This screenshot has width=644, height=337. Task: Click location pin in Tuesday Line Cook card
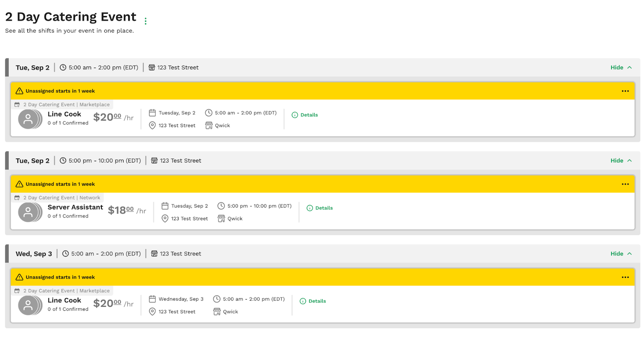pos(152,125)
